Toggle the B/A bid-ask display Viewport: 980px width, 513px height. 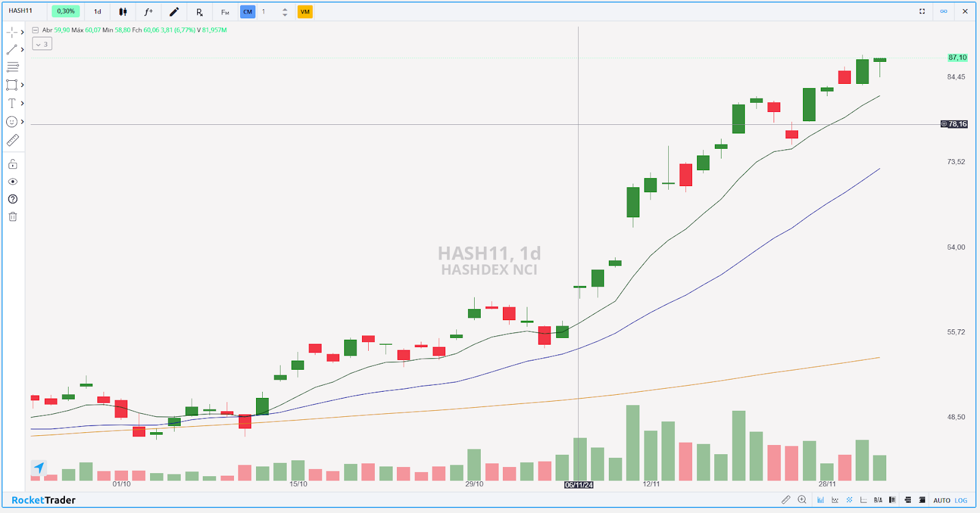pyautogui.click(x=878, y=500)
